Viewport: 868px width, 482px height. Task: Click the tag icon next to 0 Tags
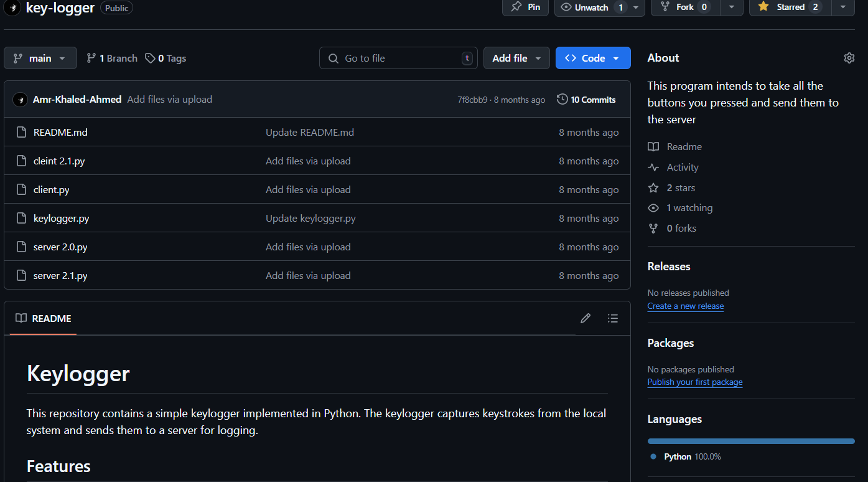pyautogui.click(x=150, y=58)
